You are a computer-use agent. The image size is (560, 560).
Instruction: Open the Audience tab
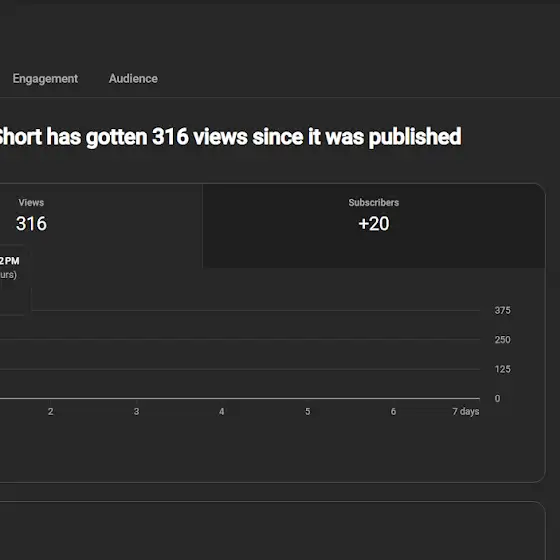(x=133, y=79)
